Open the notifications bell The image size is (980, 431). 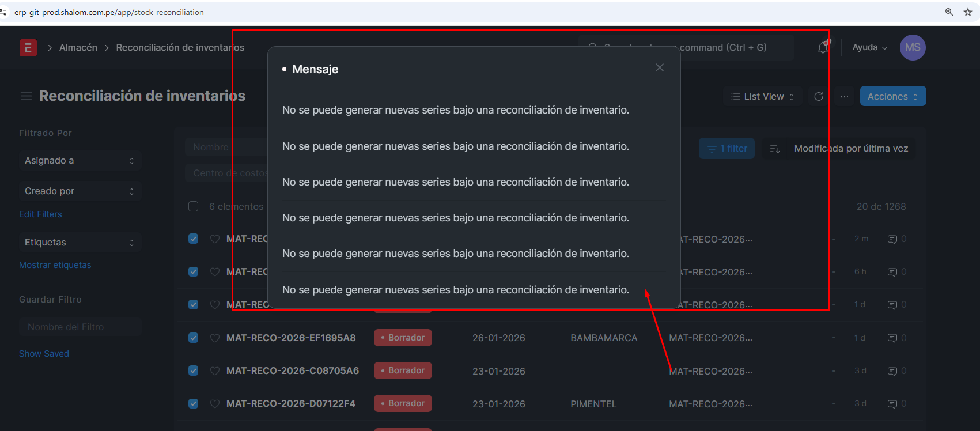click(x=823, y=48)
